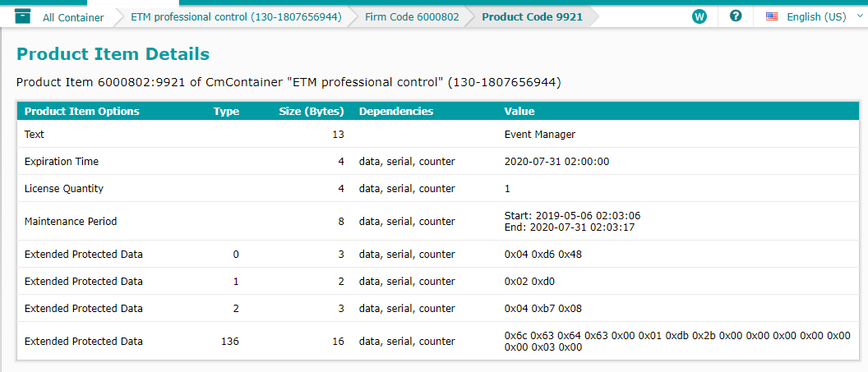
Task: Open ETM professional control breadcrumb
Action: (236, 16)
